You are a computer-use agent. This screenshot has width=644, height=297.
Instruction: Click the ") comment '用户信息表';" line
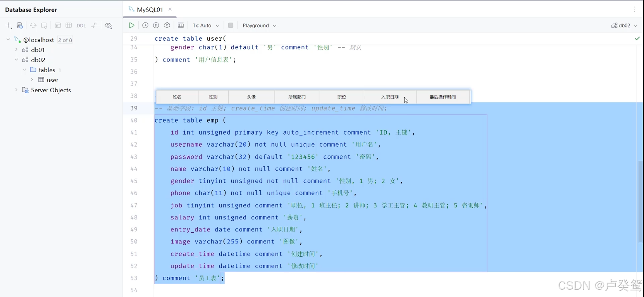tap(195, 60)
